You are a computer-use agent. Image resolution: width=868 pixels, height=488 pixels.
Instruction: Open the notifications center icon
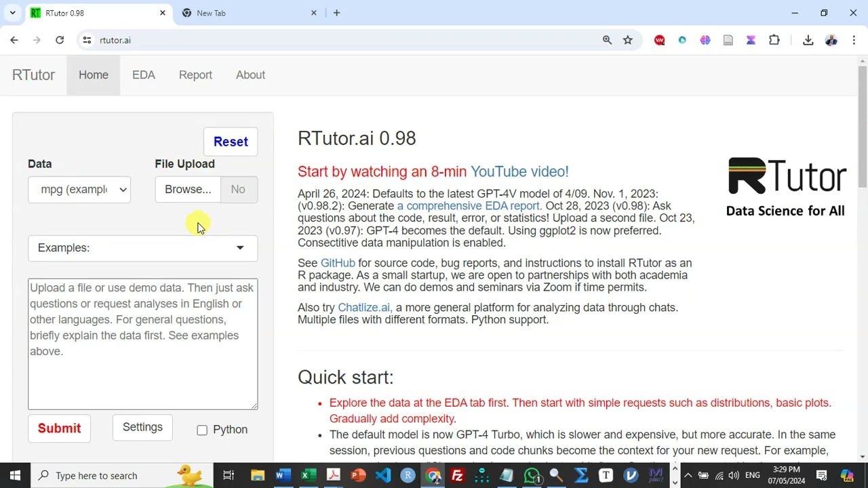pyautogui.click(x=821, y=475)
